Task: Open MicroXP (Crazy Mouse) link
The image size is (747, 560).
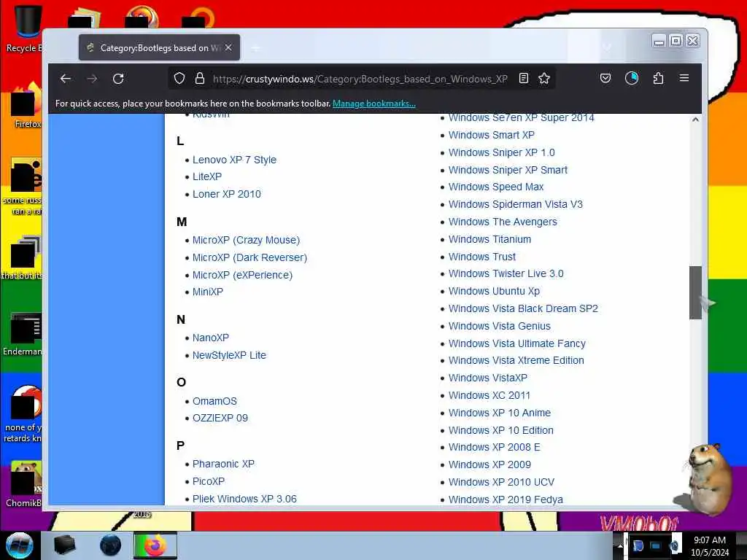Action: point(247,240)
